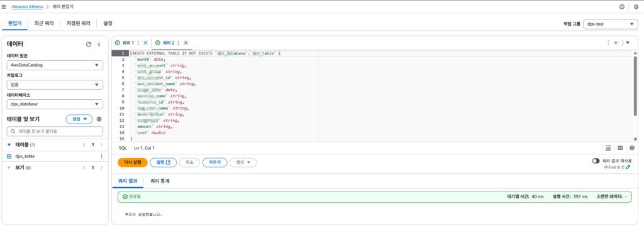Open the 카탈로그 dropdown showing 없음
Screen dimensions: 644x236
[x=55, y=84]
